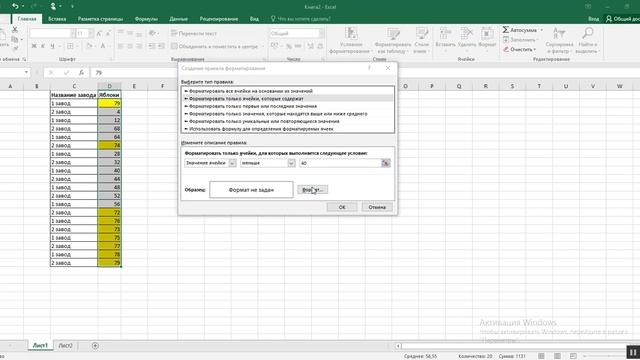Open the Вид ribbon tab
Image resolution: width=640 pixels, height=360 pixels.
[x=254, y=19]
